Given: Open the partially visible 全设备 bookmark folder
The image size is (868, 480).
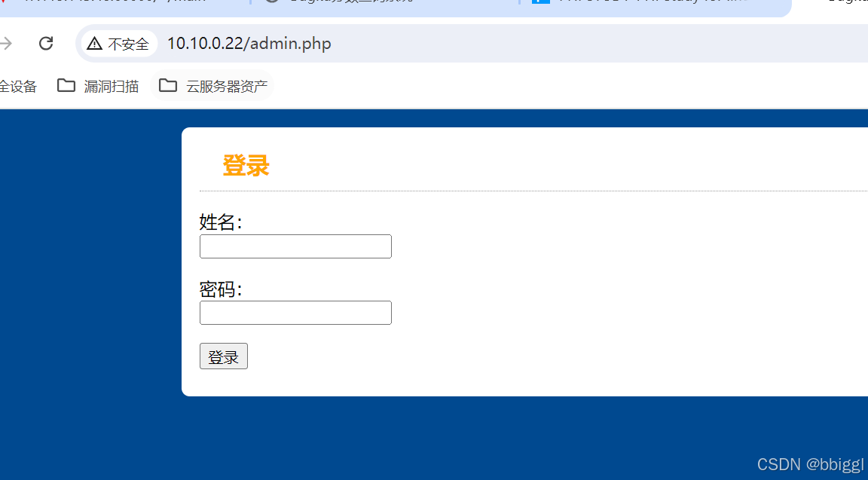Looking at the screenshot, I should click(x=18, y=87).
